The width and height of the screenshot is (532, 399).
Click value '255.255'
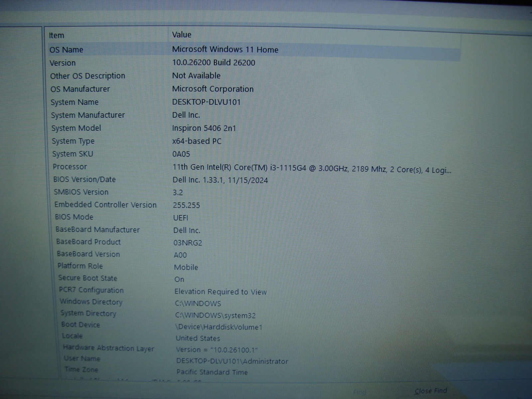pyautogui.click(x=187, y=205)
